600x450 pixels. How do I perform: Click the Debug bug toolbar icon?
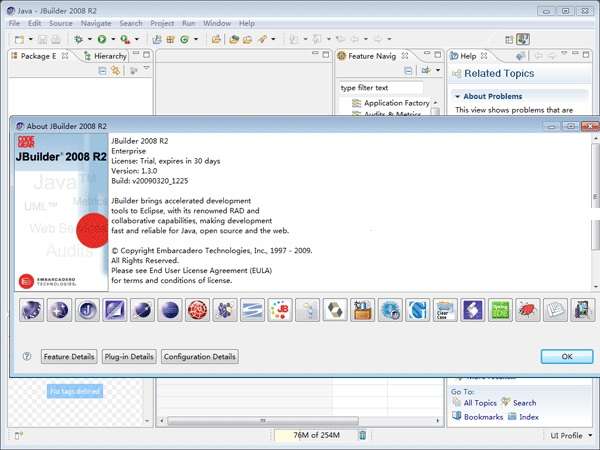(x=78, y=39)
